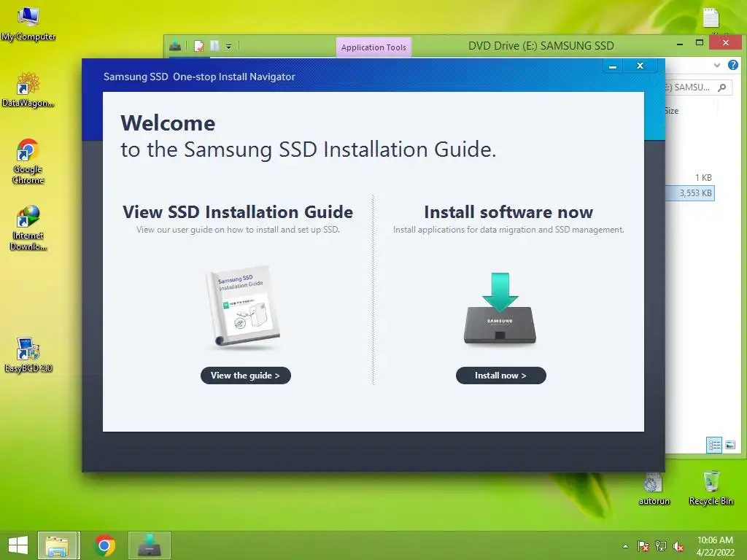Click the SSD with green download arrow image
This screenshot has width=747, height=560.
tap(500, 308)
